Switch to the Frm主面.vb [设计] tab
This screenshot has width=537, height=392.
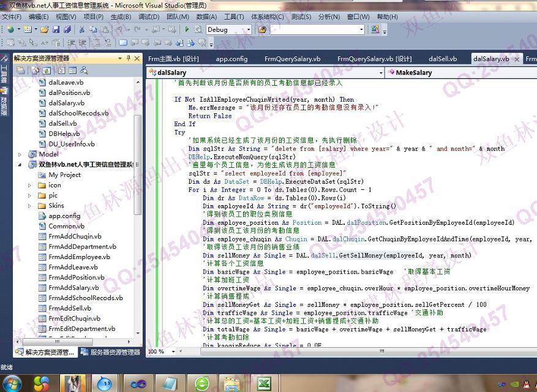coord(173,59)
